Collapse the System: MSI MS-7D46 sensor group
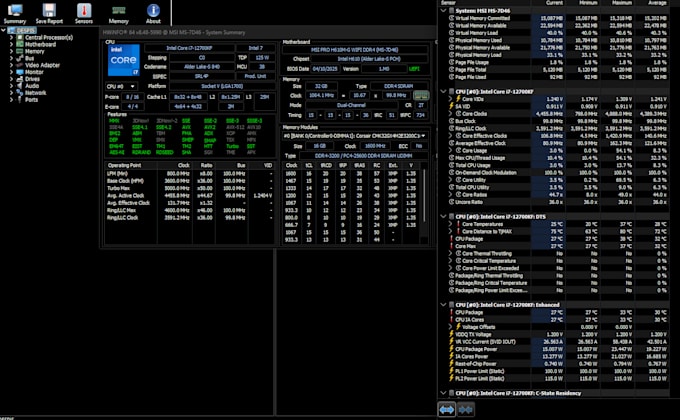 click(443, 10)
